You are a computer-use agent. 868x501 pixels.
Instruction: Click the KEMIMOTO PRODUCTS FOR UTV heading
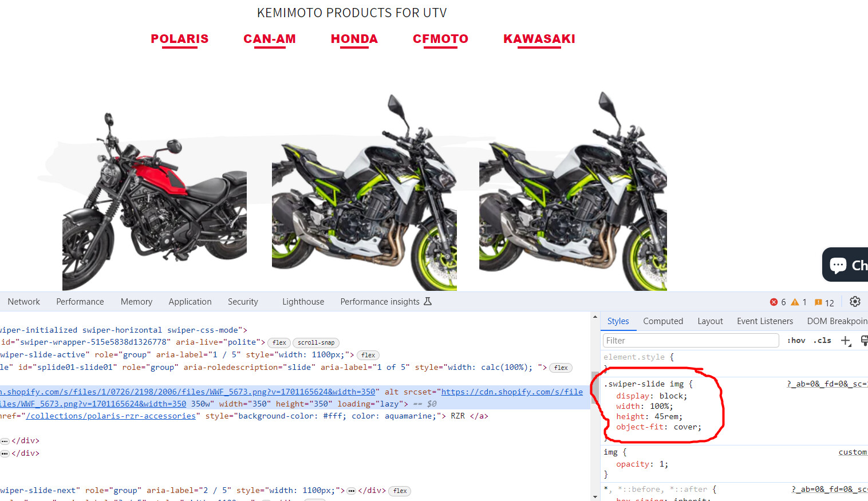tap(352, 13)
